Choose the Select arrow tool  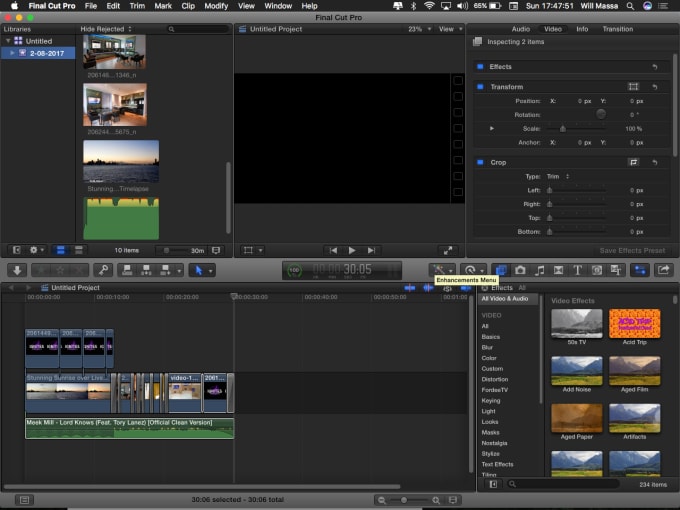pyautogui.click(x=199, y=270)
